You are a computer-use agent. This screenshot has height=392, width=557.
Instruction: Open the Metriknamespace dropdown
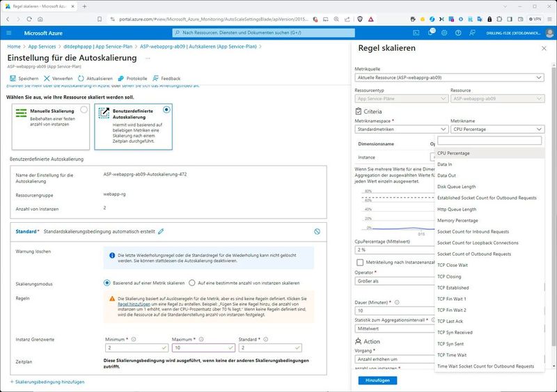401,130
